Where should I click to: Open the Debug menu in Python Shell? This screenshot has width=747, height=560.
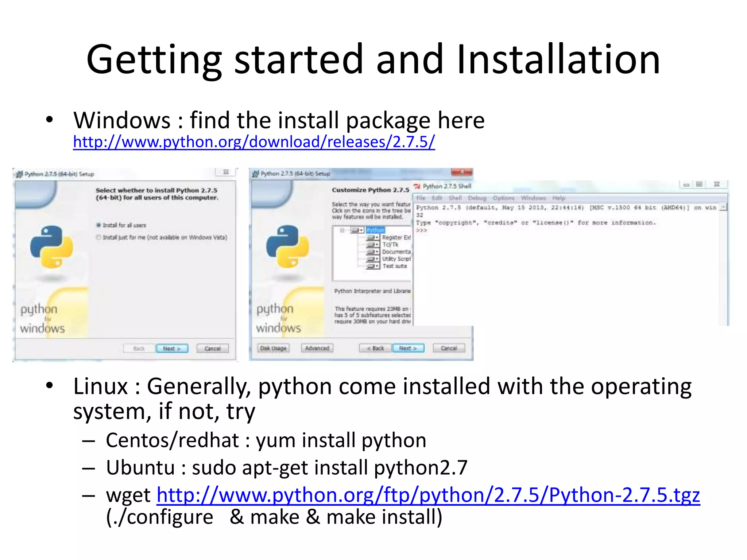(477, 198)
